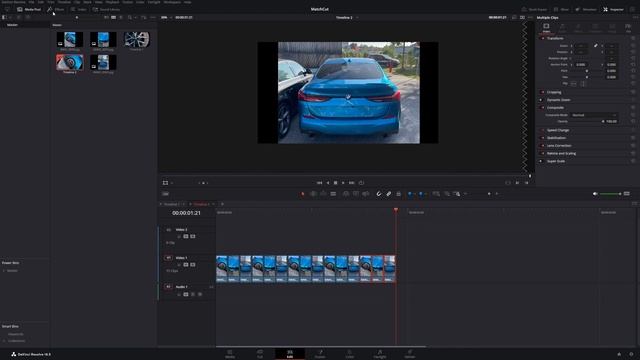The image size is (640, 360).
Task: Enable the Dynamic Zoom toggle
Action: pos(542,100)
